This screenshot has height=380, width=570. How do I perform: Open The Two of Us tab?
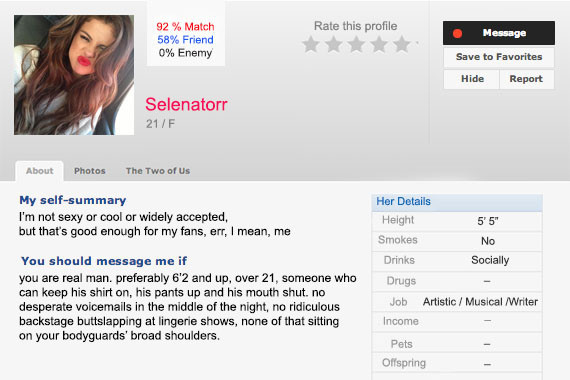tap(158, 171)
